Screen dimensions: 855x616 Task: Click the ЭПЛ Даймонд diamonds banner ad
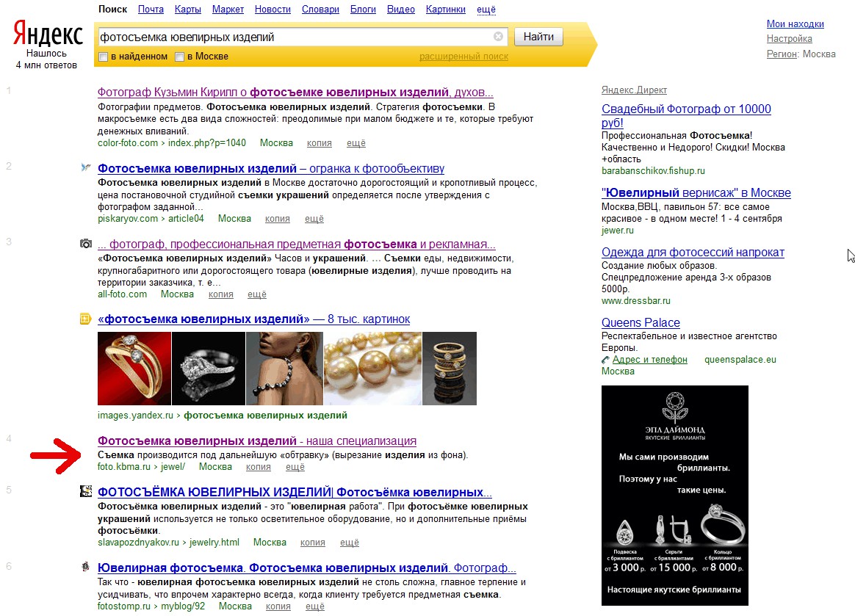tap(674, 496)
